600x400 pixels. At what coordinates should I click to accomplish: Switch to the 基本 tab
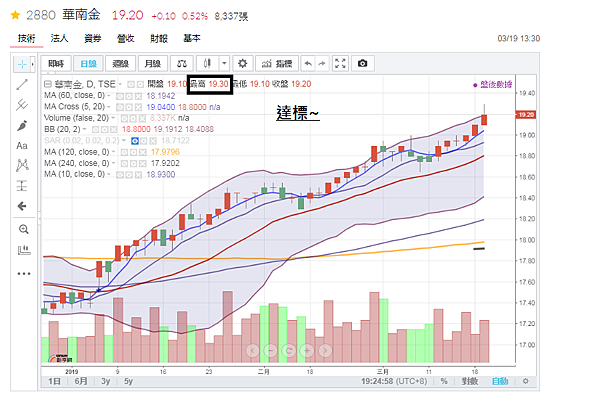pyautogui.click(x=192, y=38)
